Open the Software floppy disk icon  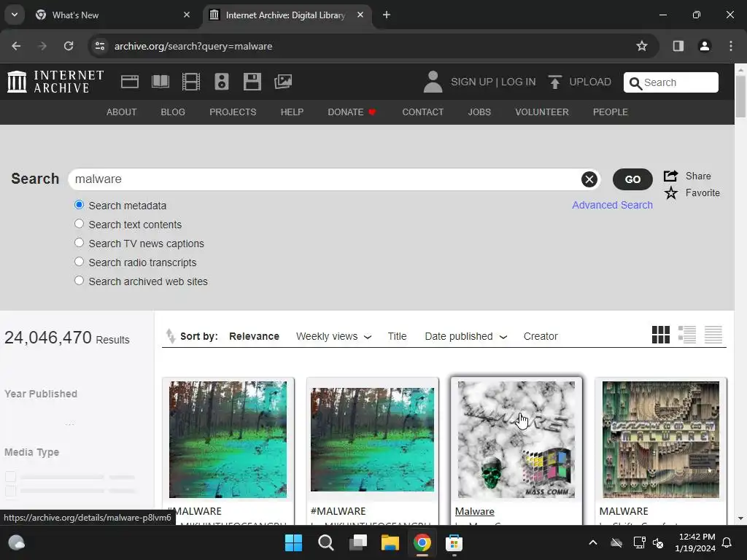252,82
